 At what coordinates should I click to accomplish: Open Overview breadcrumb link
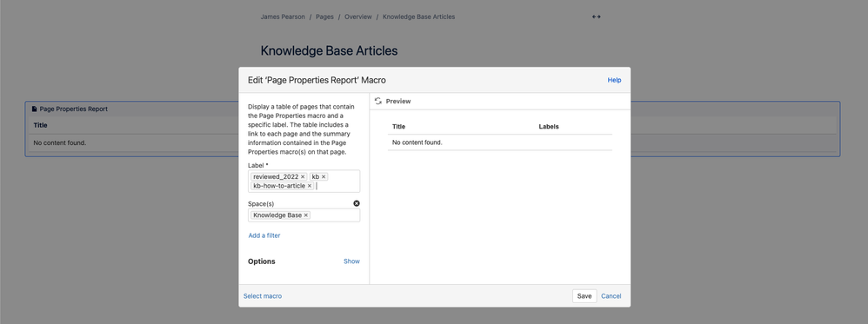pyautogui.click(x=358, y=17)
